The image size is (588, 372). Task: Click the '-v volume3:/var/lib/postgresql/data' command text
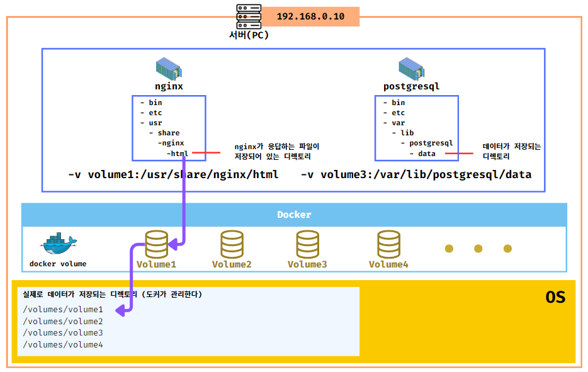[416, 174]
